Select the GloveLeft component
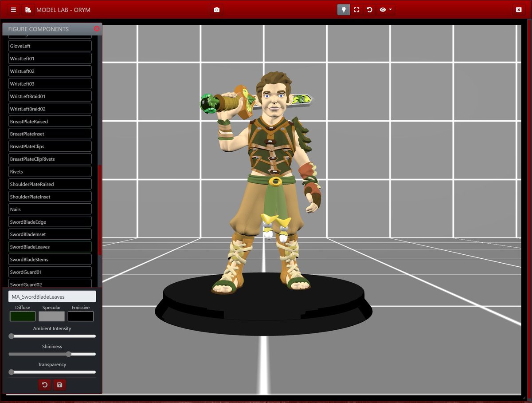This screenshot has width=532, height=403. (50, 46)
